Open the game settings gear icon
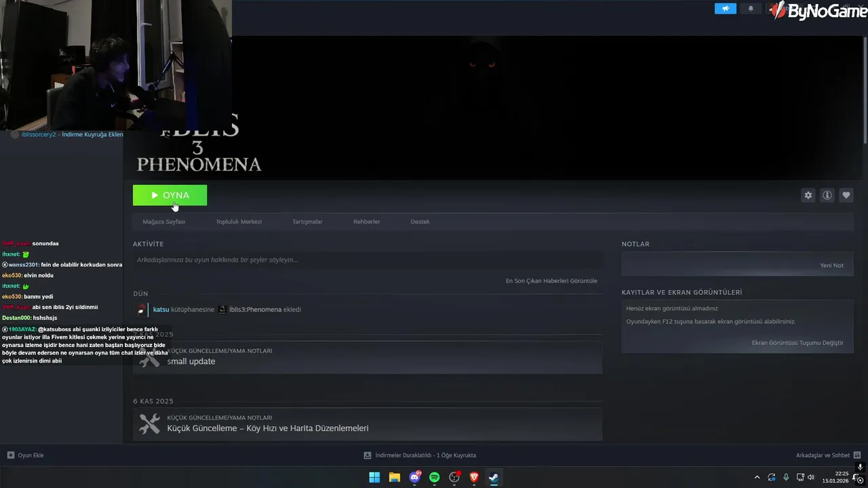868x488 pixels. [x=808, y=195]
